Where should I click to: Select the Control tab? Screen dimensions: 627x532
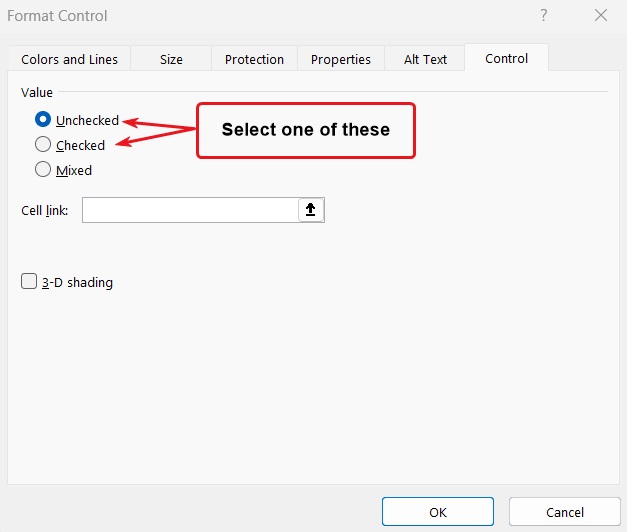coord(507,58)
